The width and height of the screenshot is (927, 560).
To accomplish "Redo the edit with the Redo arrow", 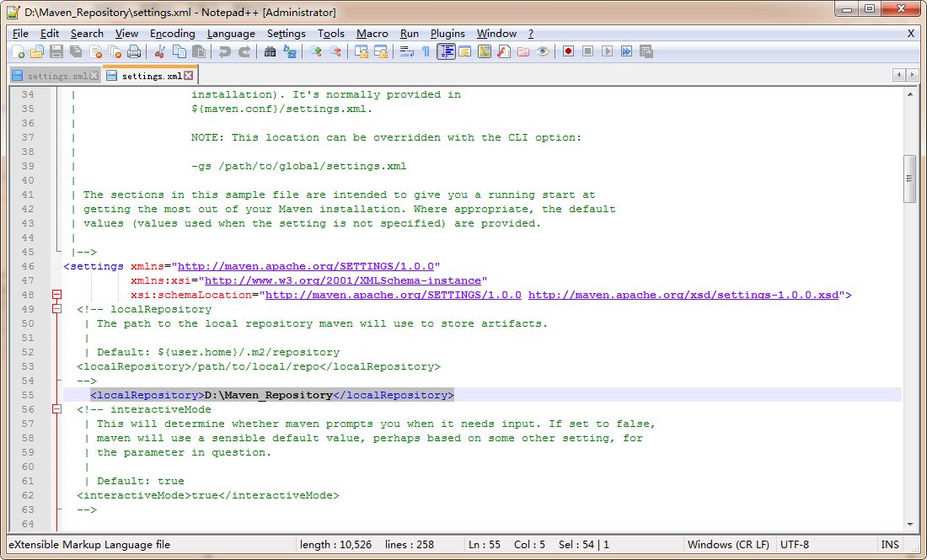I will 244,52.
